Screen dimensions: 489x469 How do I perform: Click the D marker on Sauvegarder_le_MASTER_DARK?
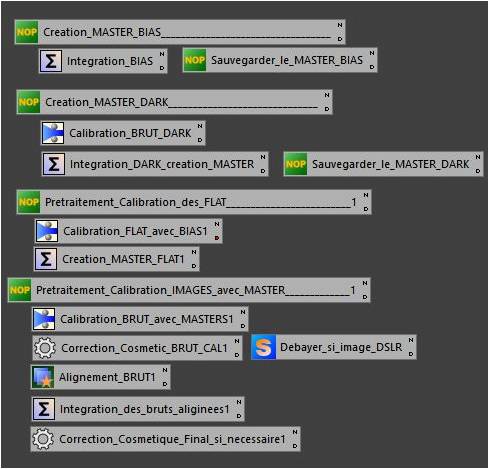point(478,171)
